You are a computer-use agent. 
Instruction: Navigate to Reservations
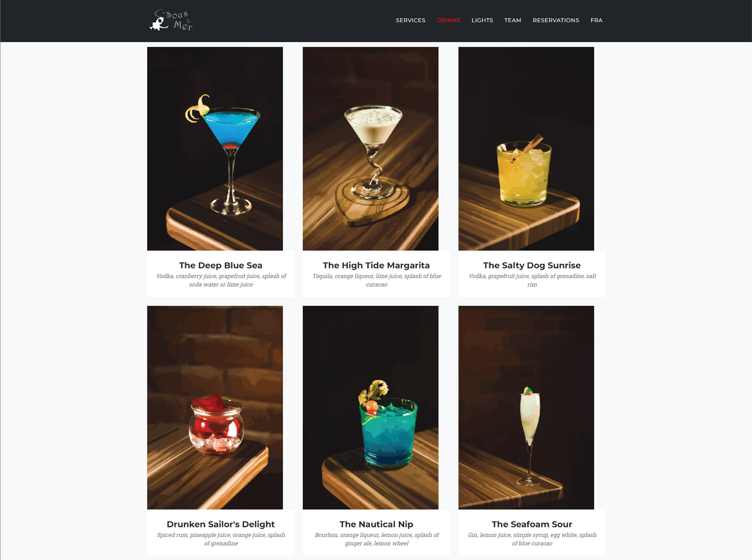coord(556,20)
